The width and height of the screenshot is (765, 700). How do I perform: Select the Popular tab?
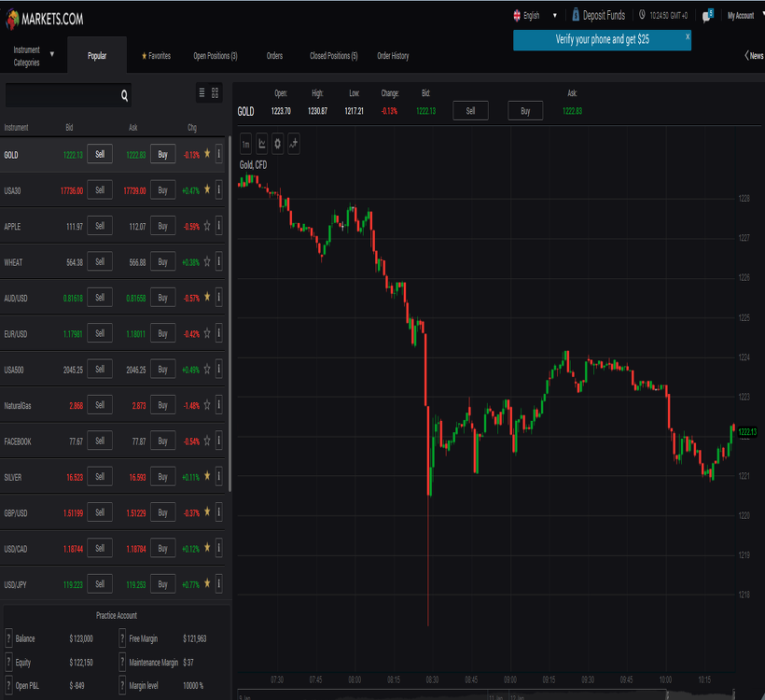click(x=97, y=55)
